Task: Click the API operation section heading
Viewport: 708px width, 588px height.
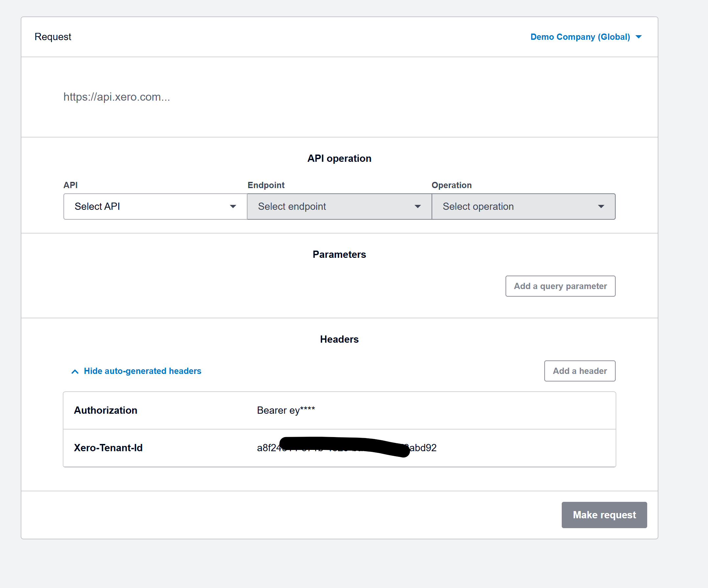Action: (339, 159)
